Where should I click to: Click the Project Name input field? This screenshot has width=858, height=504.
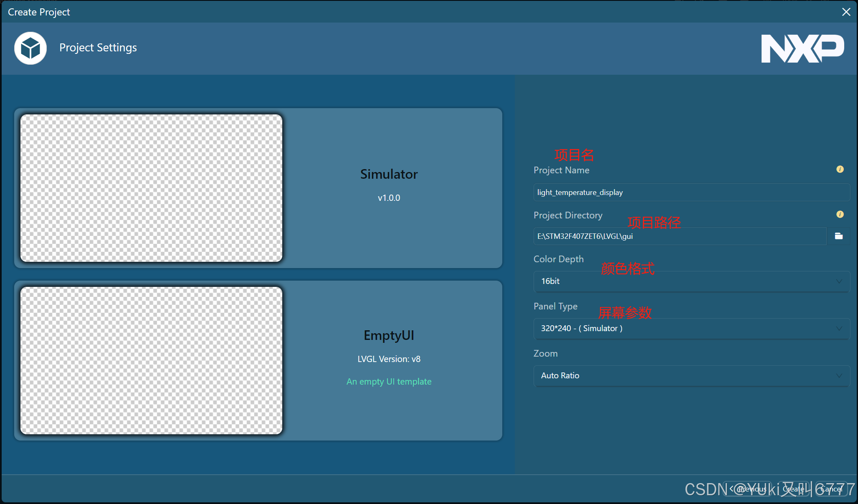(x=691, y=192)
